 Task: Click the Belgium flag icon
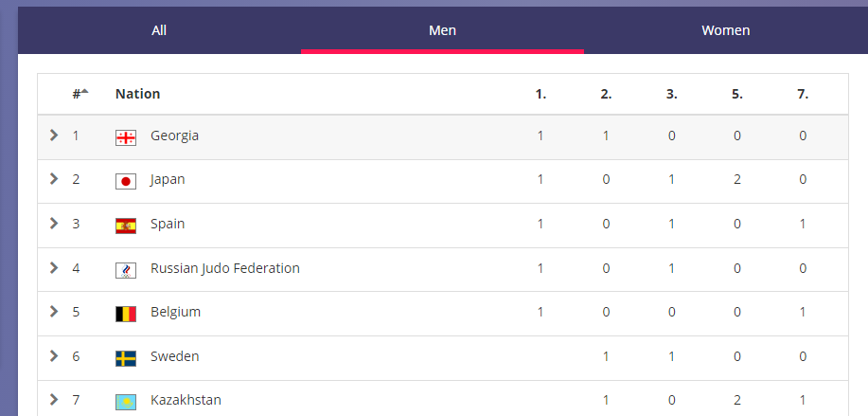click(125, 314)
